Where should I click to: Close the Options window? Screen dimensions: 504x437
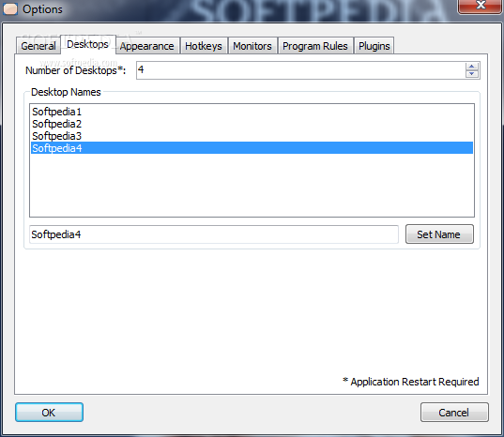[x=481, y=7]
